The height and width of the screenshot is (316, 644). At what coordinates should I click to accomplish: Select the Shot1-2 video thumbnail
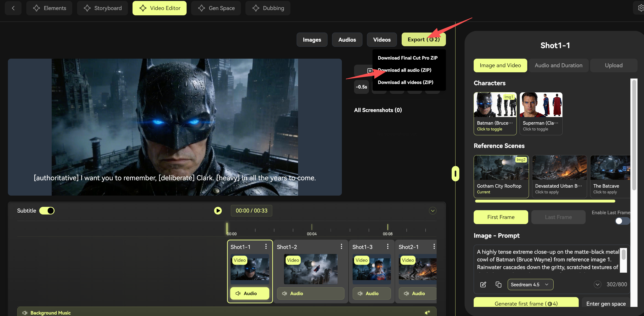pos(311,269)
